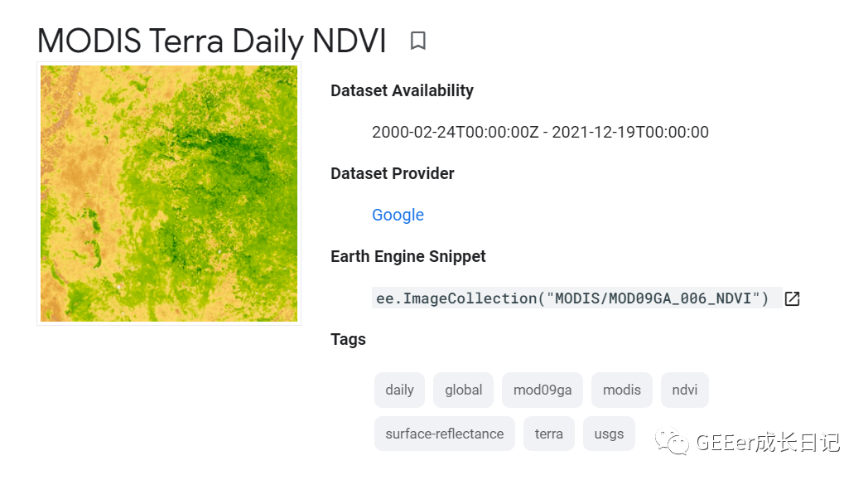Select the ndvi tag
This screenshot has height=480, width=868.
coord(684,390)
